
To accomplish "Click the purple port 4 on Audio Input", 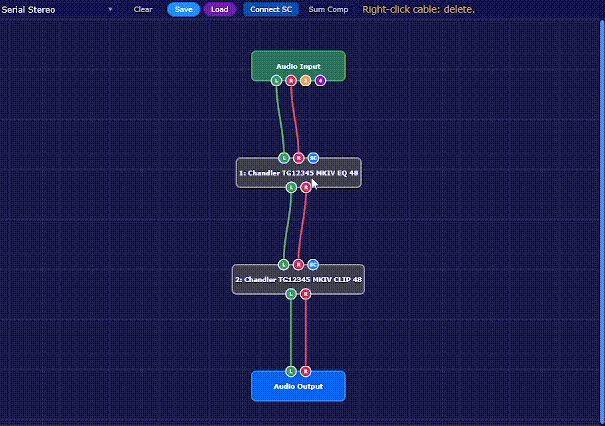I will tap(320, 81).
